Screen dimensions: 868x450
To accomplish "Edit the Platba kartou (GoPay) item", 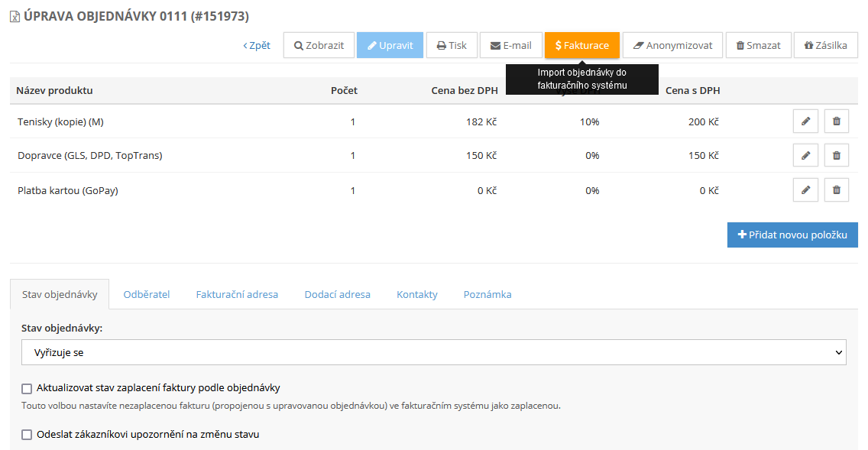I will pos(805,190).
